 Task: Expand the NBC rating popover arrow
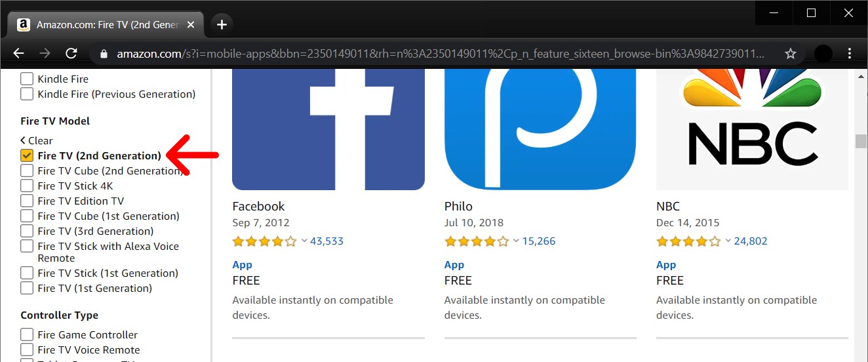(728, 241)
